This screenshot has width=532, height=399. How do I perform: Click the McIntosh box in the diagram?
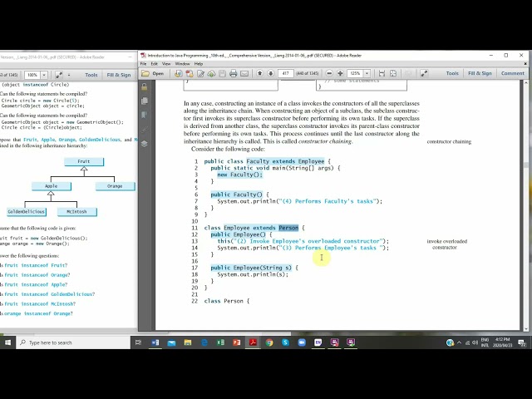[x=76, y=212]
